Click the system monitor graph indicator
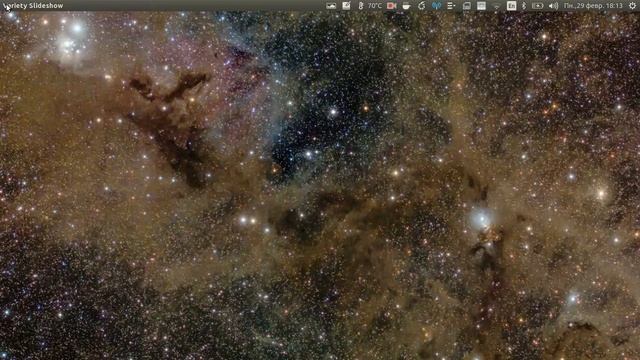 pyautogui.click(x=482, y=6)
